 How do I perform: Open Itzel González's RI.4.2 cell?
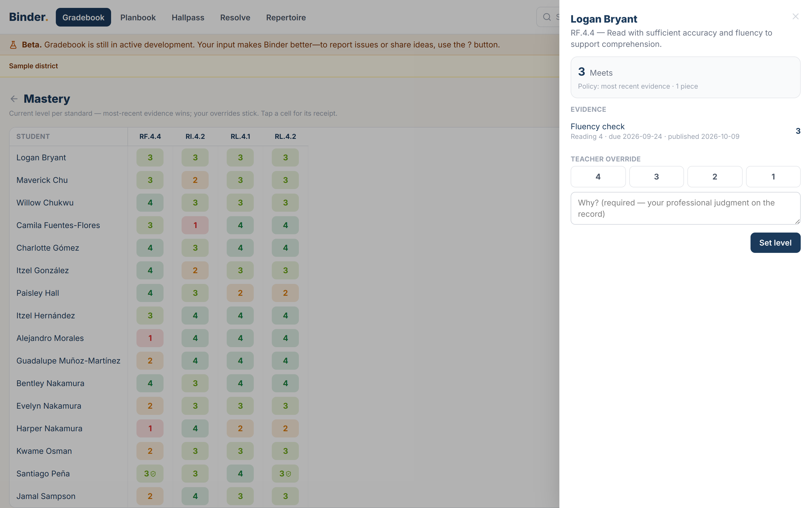195,270
